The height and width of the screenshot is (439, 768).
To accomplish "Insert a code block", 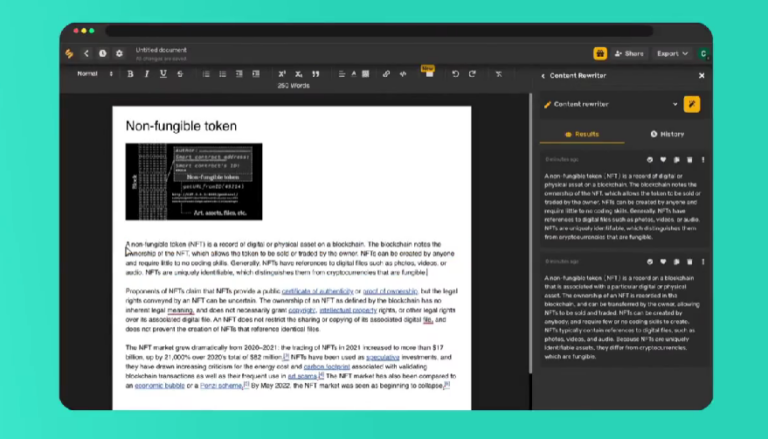I will point(403,74).
